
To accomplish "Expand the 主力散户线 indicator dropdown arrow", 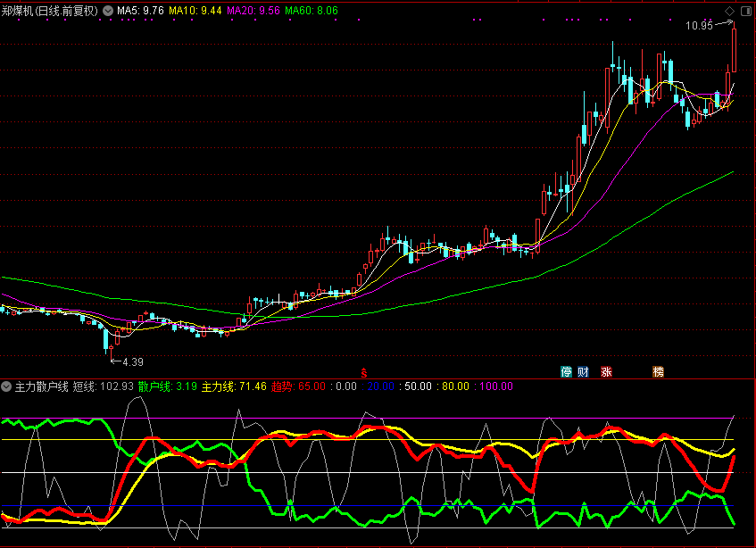I will coord(7,386).
